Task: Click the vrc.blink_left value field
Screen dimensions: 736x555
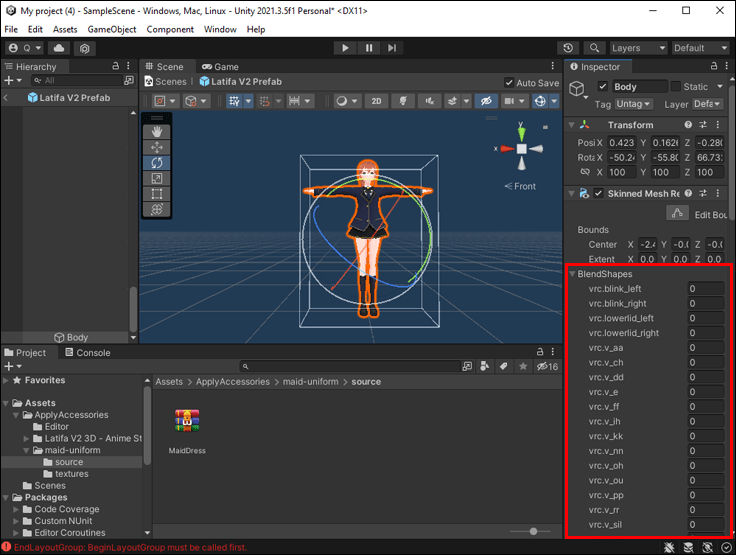Action: pos(705,289)
